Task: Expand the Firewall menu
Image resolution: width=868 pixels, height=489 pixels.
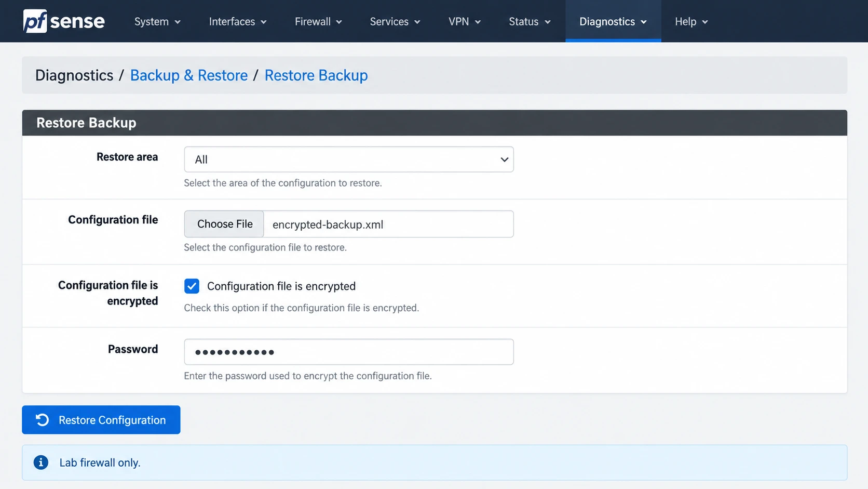Action: pyautogui.click(x=318, y=21)
